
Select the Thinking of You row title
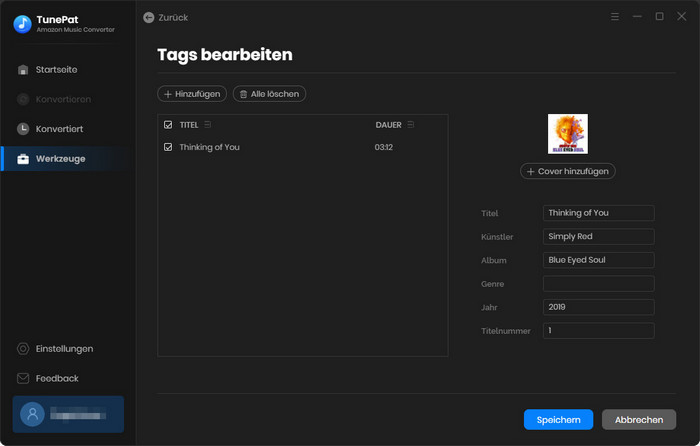click(x=209, y=147)
